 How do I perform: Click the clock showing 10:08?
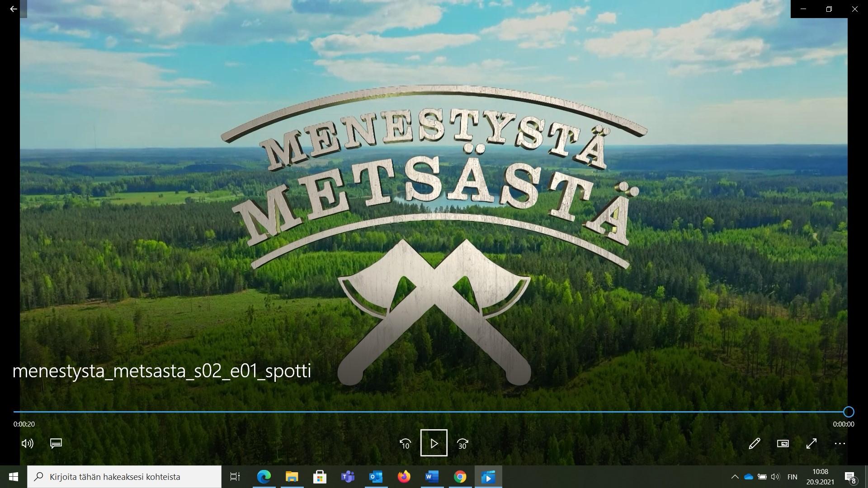point(820,477)
